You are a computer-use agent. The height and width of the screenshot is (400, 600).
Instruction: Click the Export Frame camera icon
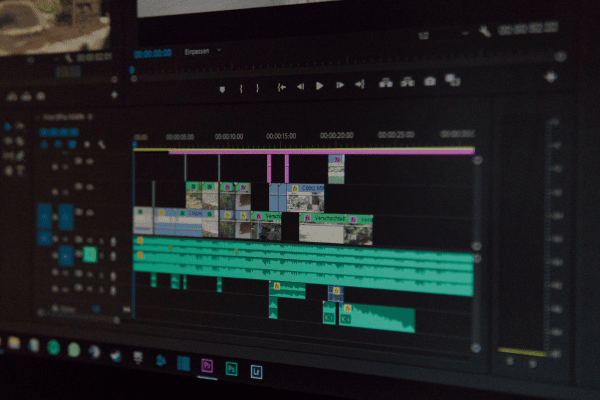(430, 81)
